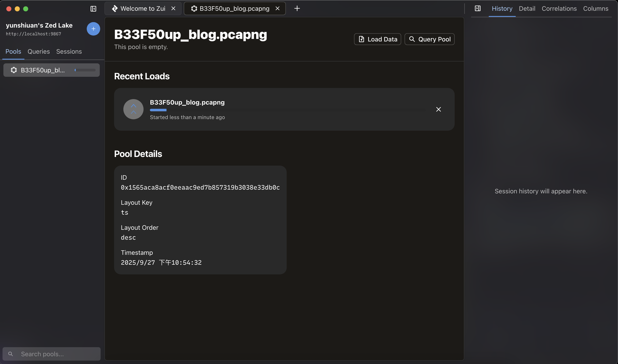Viewport: 618px width, 364px height.
Task: Switch to the Queries tab
Action: point(39,52)
